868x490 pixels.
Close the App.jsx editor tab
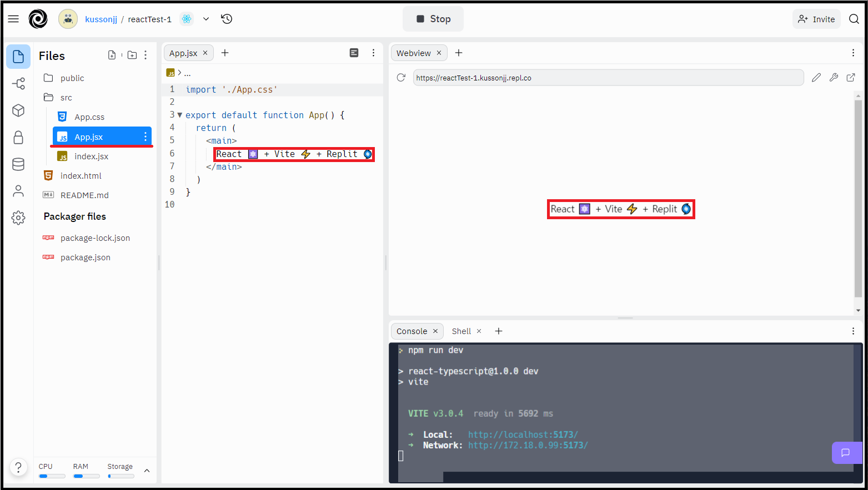pos(205,53)
